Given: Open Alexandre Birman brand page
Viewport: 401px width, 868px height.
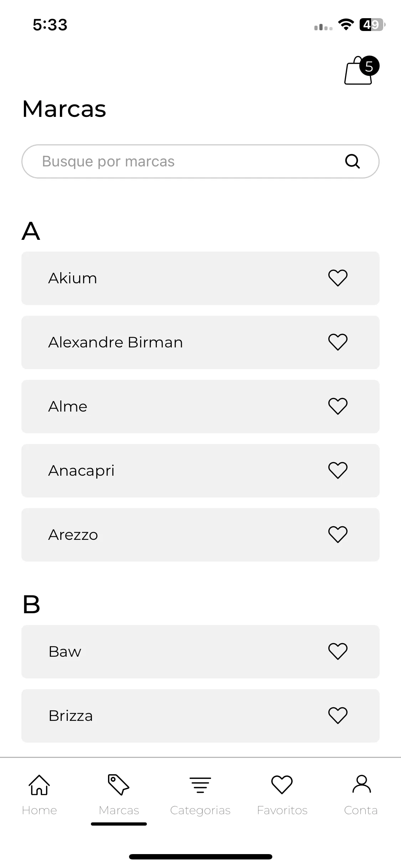Looking at the screenshot, I should pos(200,342).
